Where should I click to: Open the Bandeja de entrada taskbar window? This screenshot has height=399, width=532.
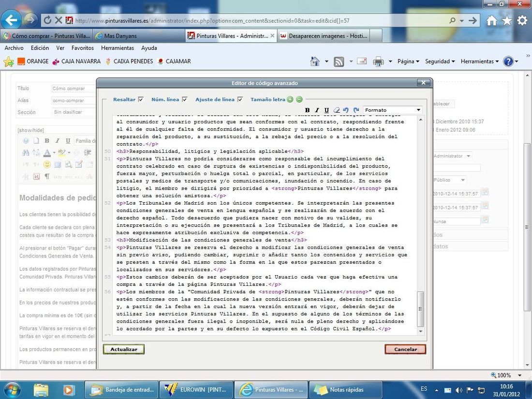tap(121, 390)
